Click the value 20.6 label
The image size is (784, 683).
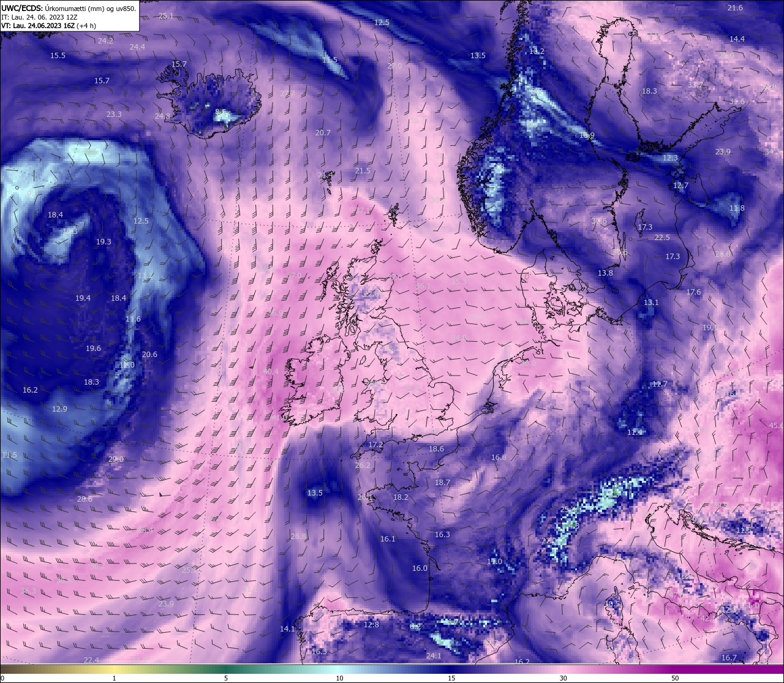coord(149,354)
